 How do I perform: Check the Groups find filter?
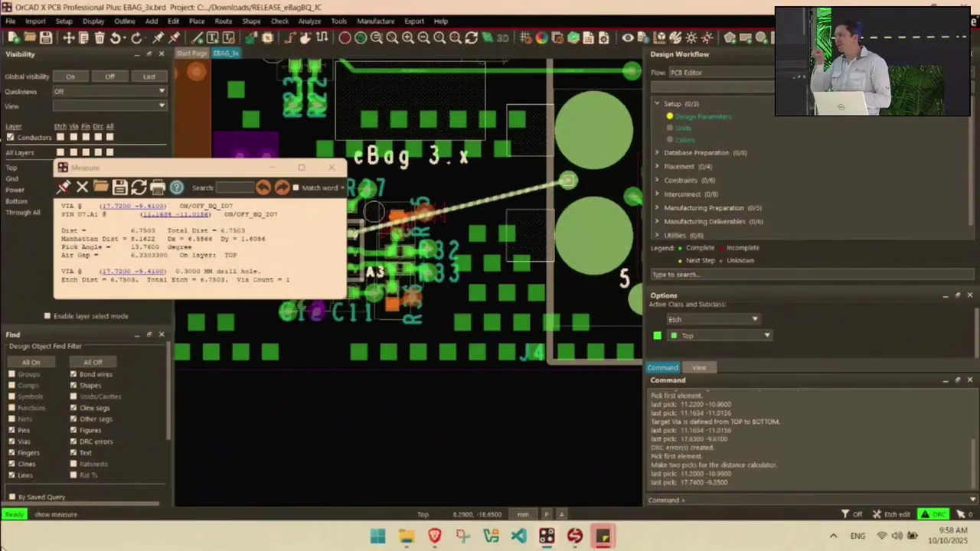(x=11, y=374)
